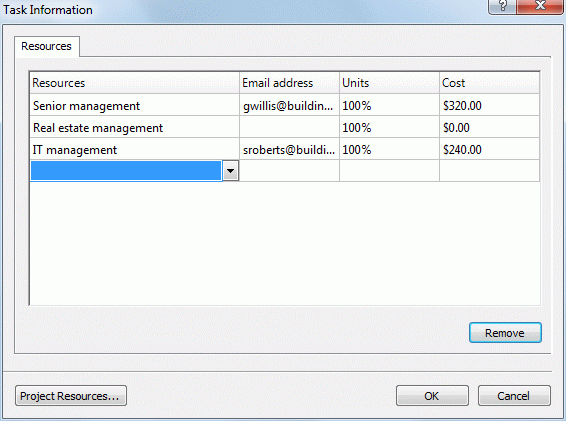Screen dimensions: 566x421
Task: Click IT management's 100% units cell
Action: coord(389,149)
